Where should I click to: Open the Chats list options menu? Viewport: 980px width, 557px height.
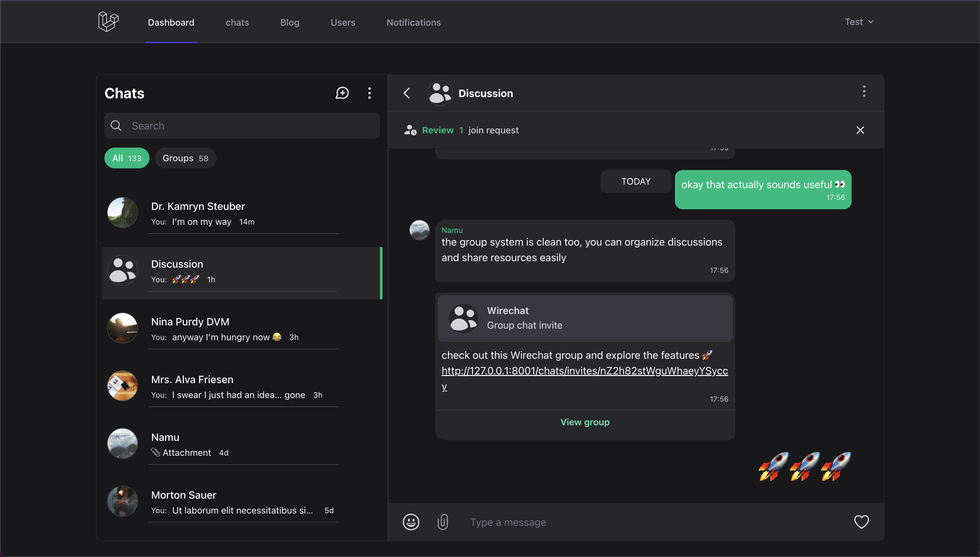(369, 93)
